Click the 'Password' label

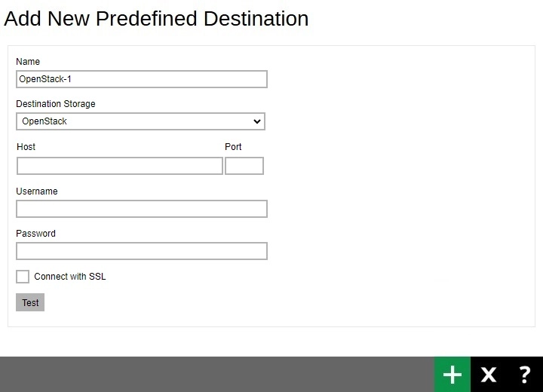pos(36,234)
